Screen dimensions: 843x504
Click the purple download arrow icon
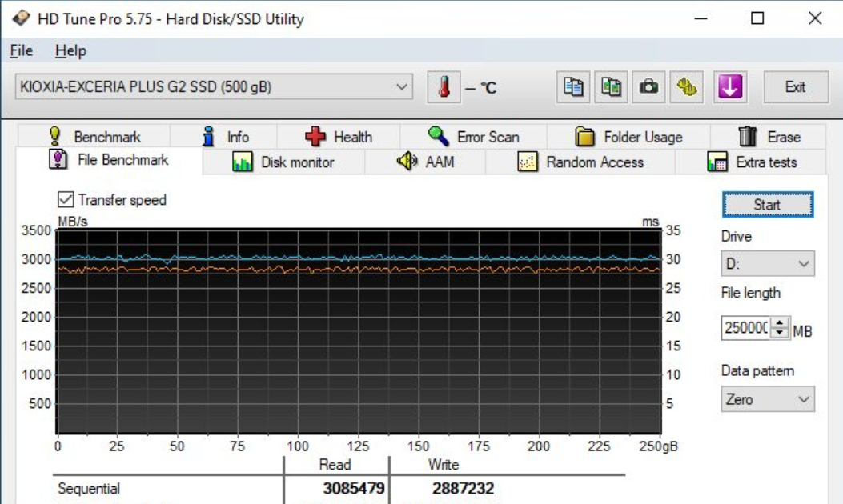729,87
